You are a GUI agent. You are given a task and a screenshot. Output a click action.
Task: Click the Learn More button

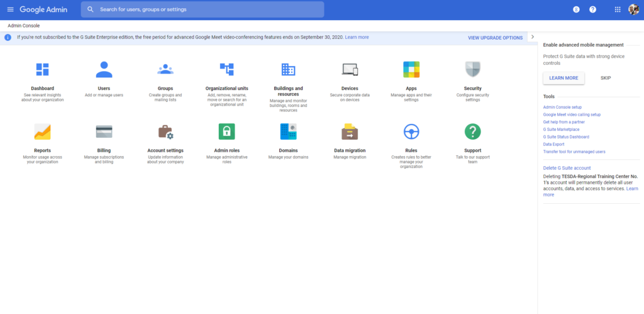[563, 78]
